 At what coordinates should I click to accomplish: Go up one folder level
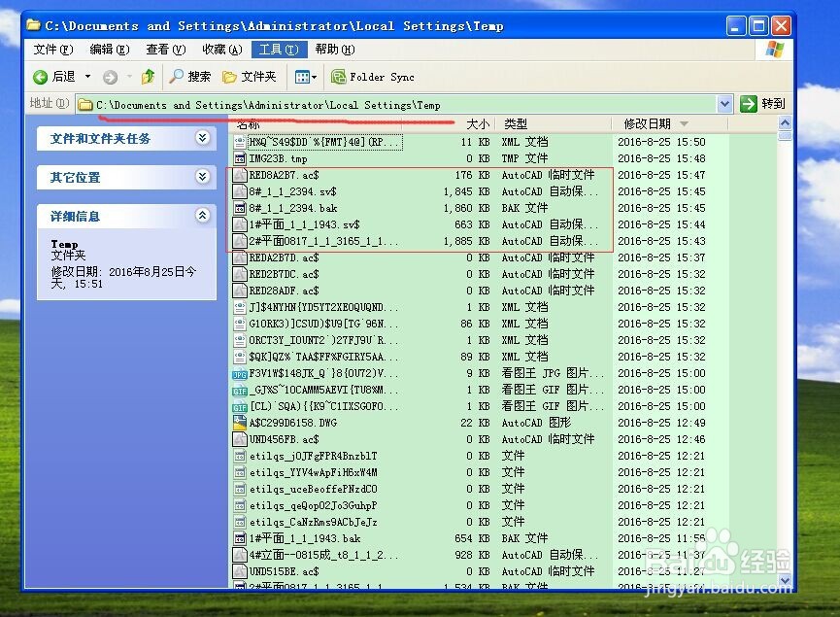click(149, 77)
